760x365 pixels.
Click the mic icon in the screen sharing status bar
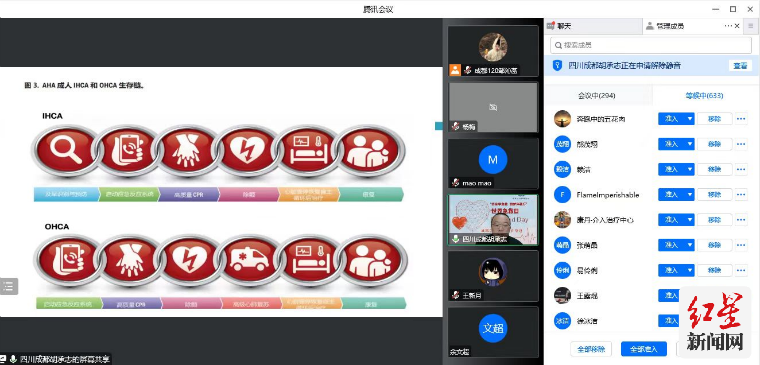(x=13, y=359)
